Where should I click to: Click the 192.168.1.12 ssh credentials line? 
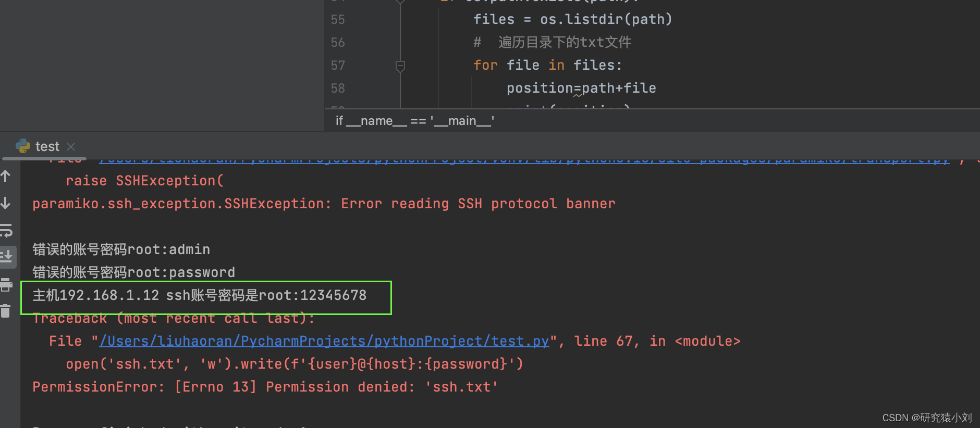point(200,295)
